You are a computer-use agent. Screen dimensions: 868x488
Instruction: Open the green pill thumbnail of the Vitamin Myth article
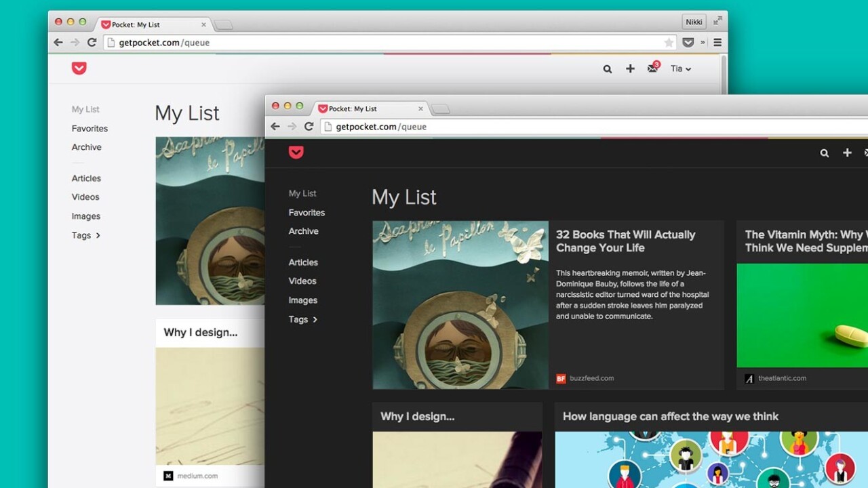click(x=802, y=315)
